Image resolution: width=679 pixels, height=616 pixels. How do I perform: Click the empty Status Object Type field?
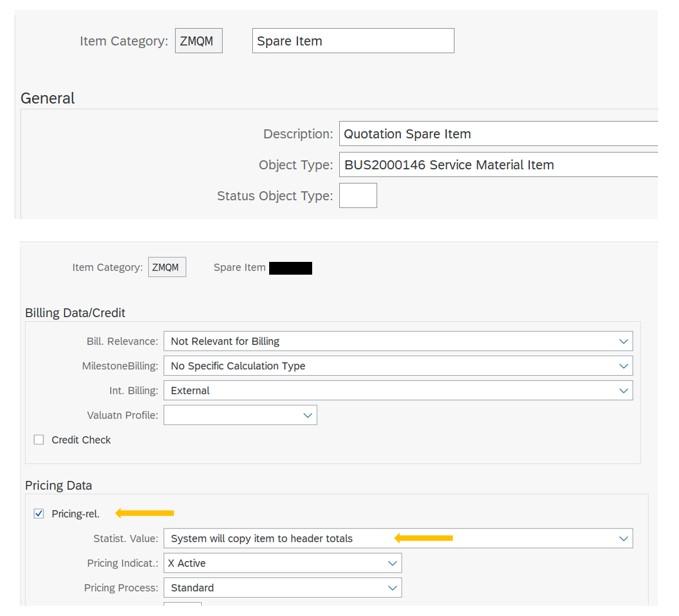358,195
